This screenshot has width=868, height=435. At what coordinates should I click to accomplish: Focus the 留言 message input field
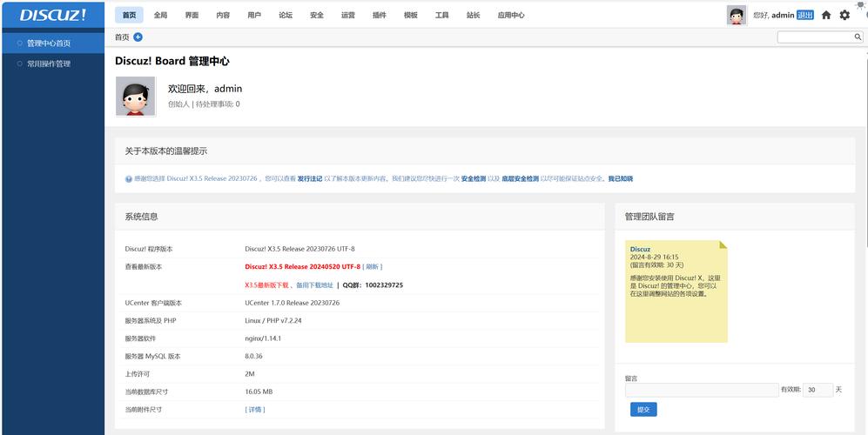tap(702, 390)
